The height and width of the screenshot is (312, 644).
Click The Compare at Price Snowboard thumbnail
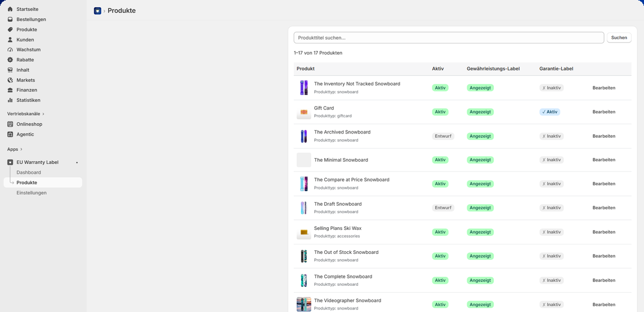click(304, 184)
